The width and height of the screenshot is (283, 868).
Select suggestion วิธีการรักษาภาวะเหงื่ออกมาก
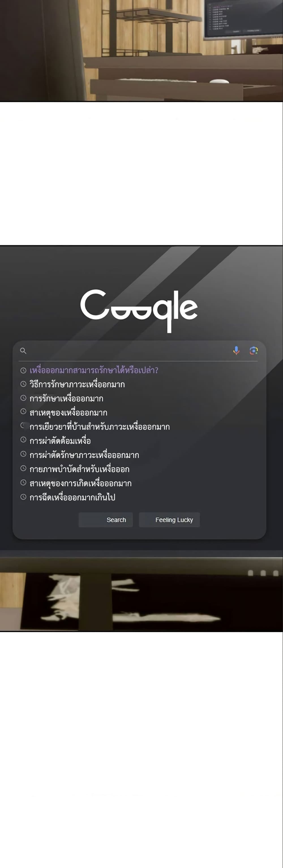(77, 384)
